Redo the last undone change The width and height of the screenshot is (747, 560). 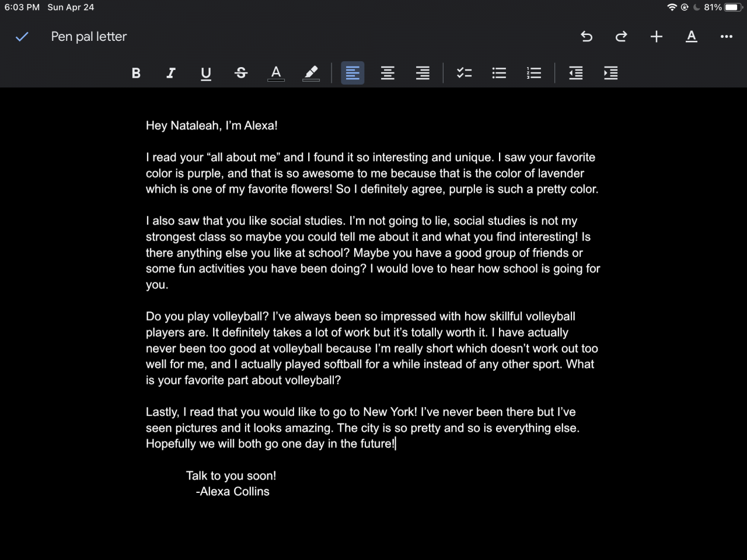(x=621, y=37)
